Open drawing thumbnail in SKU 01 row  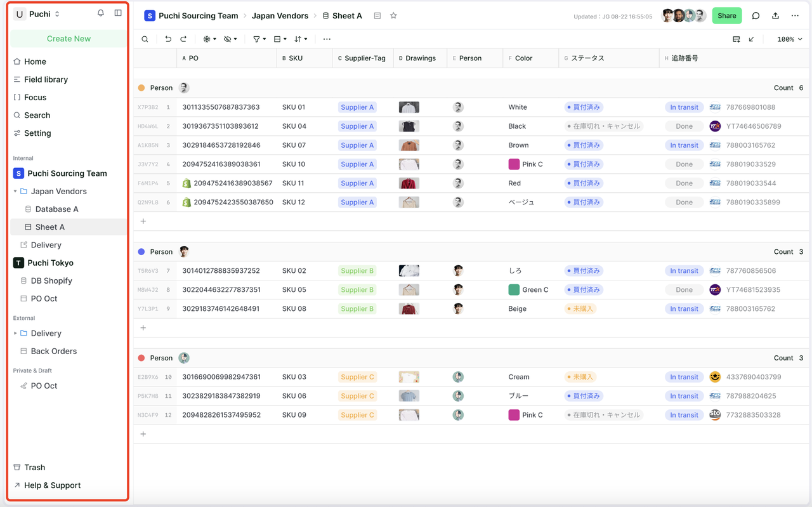(409, 107)
